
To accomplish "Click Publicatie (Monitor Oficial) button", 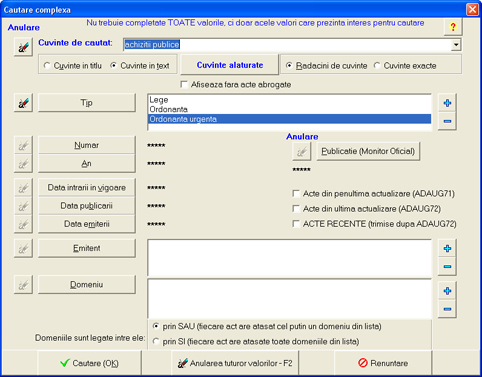I will (368, 151).
